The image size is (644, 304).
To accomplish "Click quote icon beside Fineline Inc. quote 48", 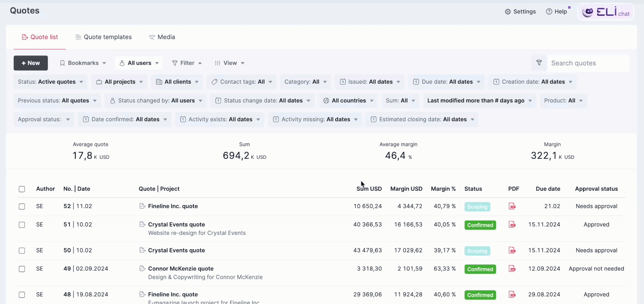I will click(x=142, y=294).
